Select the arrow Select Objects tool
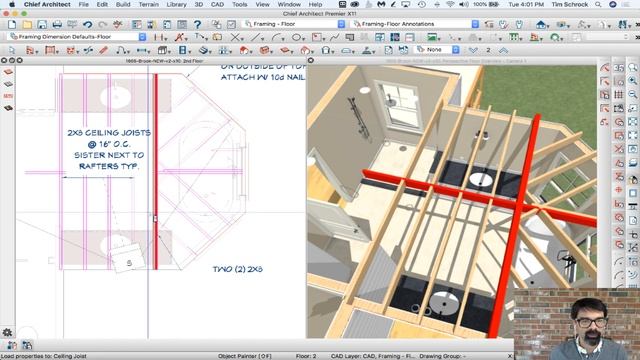The image size is (640, 360). 12,50
